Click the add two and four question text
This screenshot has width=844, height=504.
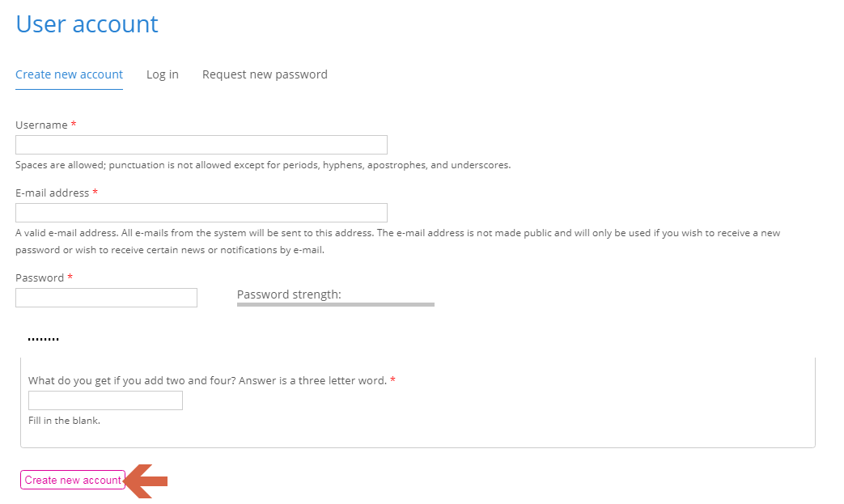coord(208,380)
